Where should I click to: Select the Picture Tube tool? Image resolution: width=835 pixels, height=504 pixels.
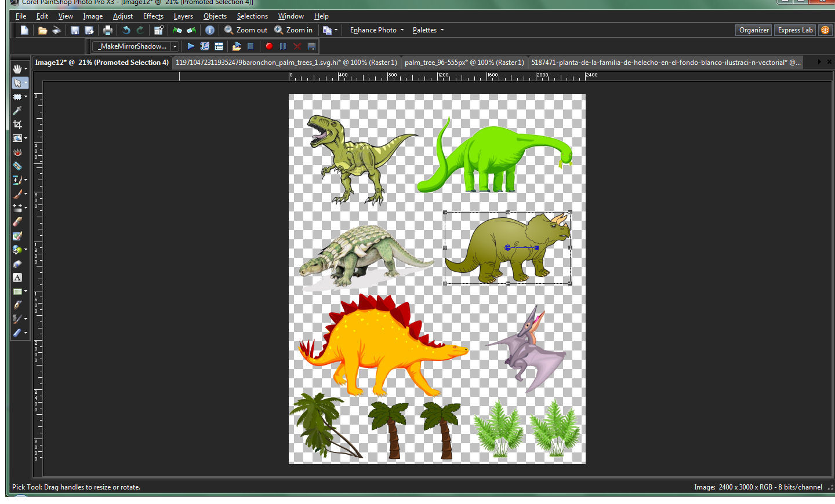click(17, 264)
